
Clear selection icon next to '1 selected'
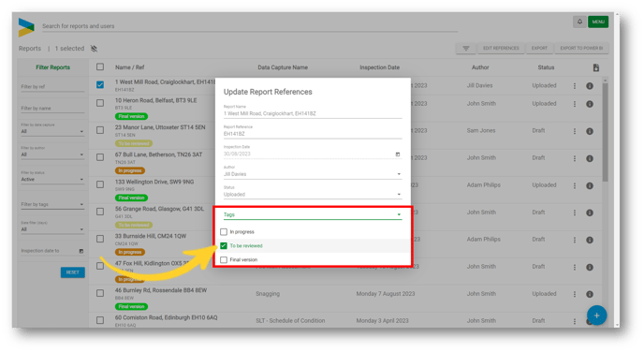coord(94,49)
